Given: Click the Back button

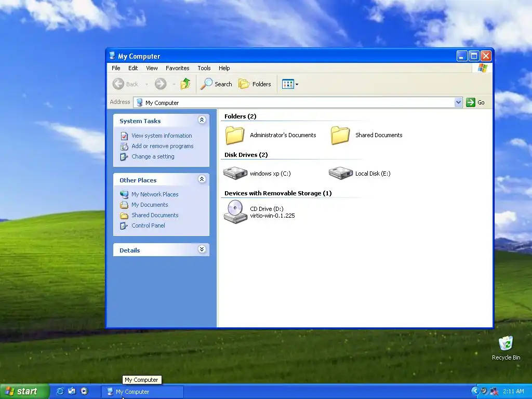Looking at the screenshot, I should coord(126,84).
